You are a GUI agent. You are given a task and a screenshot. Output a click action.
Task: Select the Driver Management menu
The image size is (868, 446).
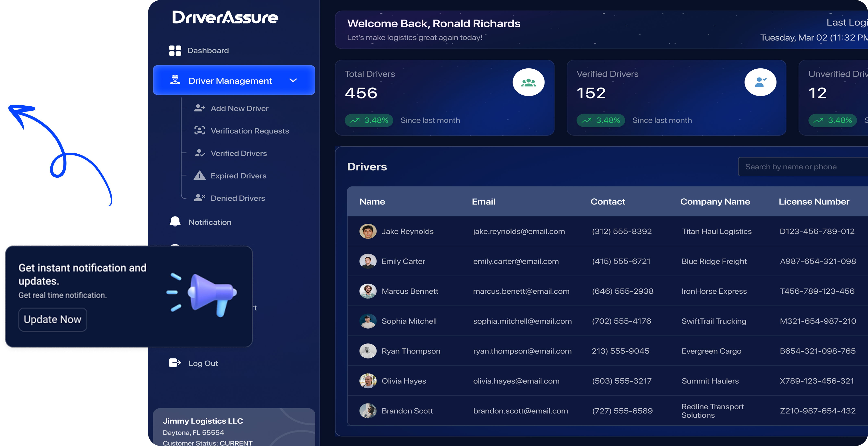(x=230, y=81)
